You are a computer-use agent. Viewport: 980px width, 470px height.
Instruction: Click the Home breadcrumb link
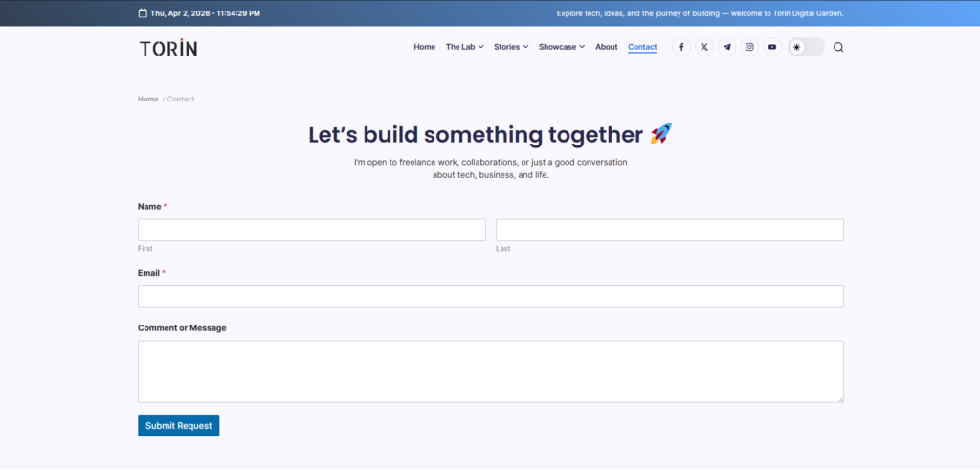point(147,100)
